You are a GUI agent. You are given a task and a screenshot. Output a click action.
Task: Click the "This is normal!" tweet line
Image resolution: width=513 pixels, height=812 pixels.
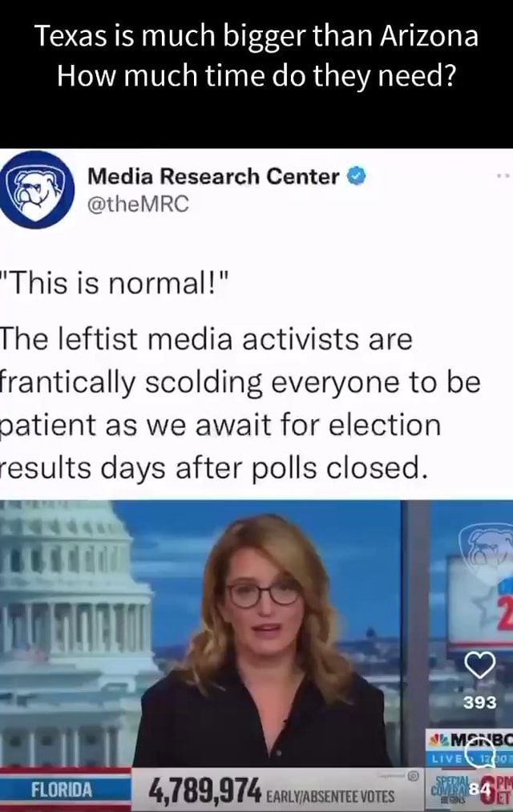click(115, 283)
